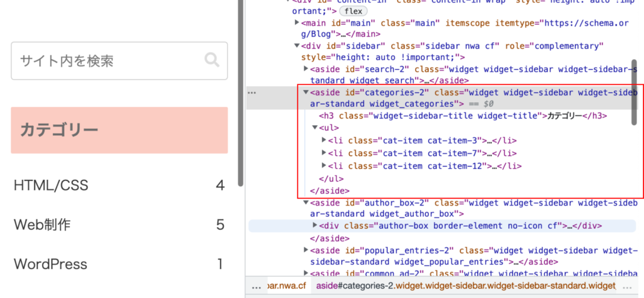644x298 pixels.
Task: Collapse the aside#categories-2 node
Action: [x=306, y=92]
